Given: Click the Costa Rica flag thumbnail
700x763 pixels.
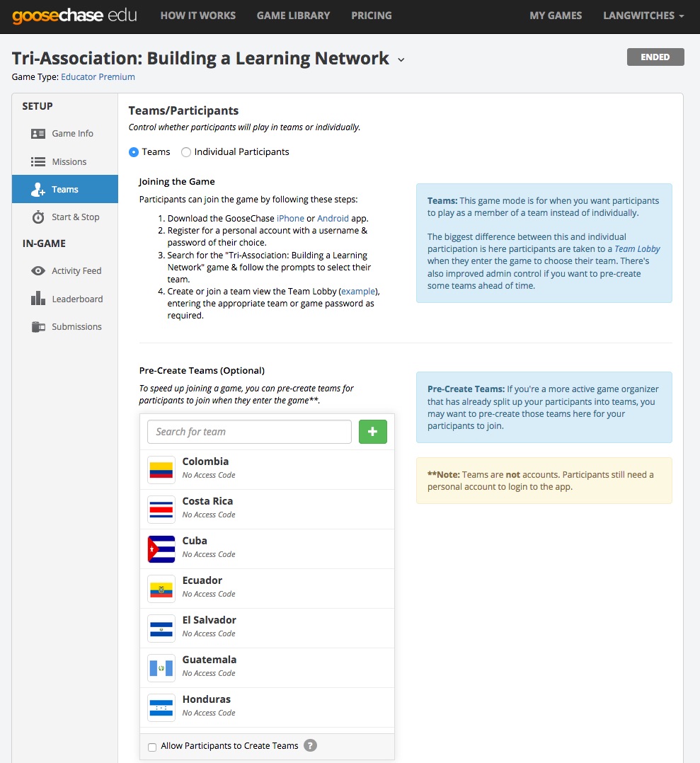Looking at the screenshot, I should pyautogui.click(x=161, y=510).
